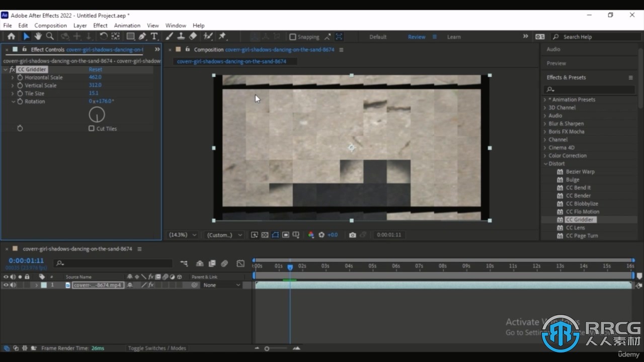
Task: Expand the Color Correction category
Action: coord(545,156)
